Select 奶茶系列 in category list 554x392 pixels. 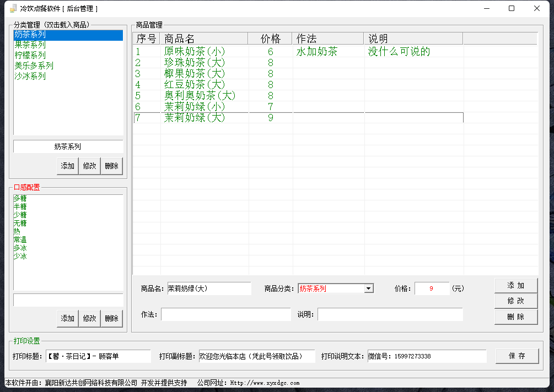tap(68, 35)
